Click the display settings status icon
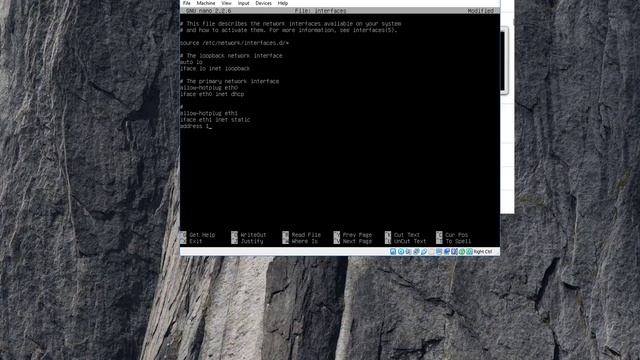Viewport: 640px width, 360px height. (439, 251)
